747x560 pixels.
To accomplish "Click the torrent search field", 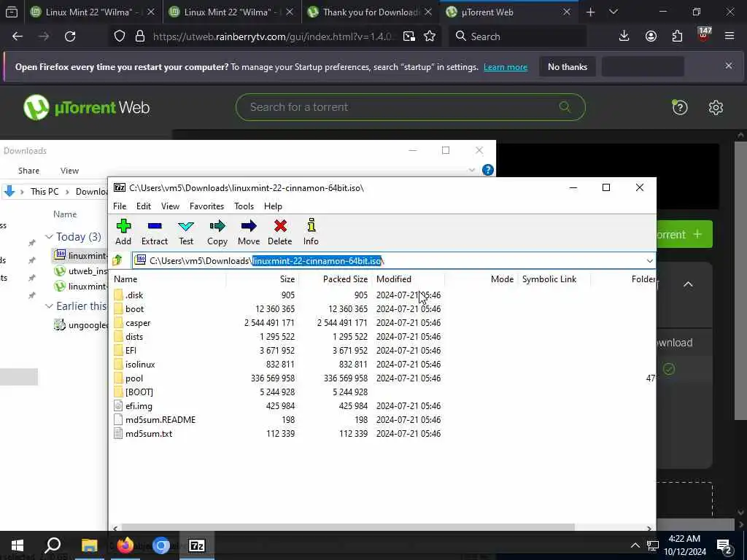I will (x=410, y=107).
